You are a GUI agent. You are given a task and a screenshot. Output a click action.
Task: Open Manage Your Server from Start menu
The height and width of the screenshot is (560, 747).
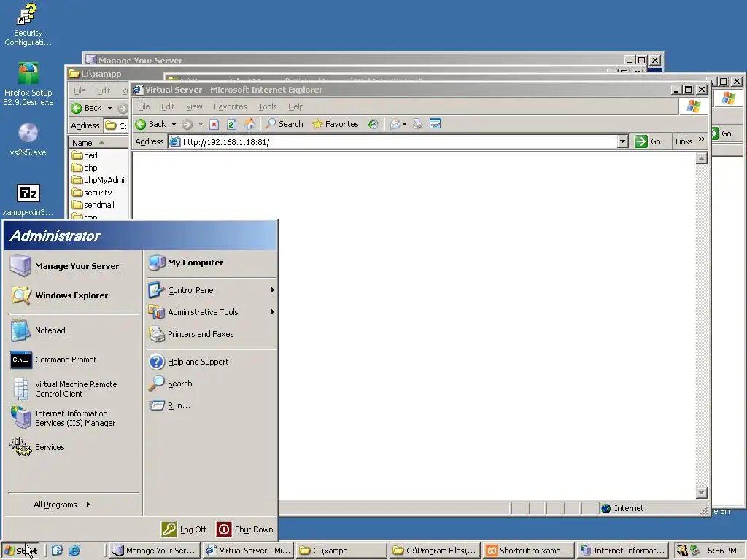pos(74,265)
